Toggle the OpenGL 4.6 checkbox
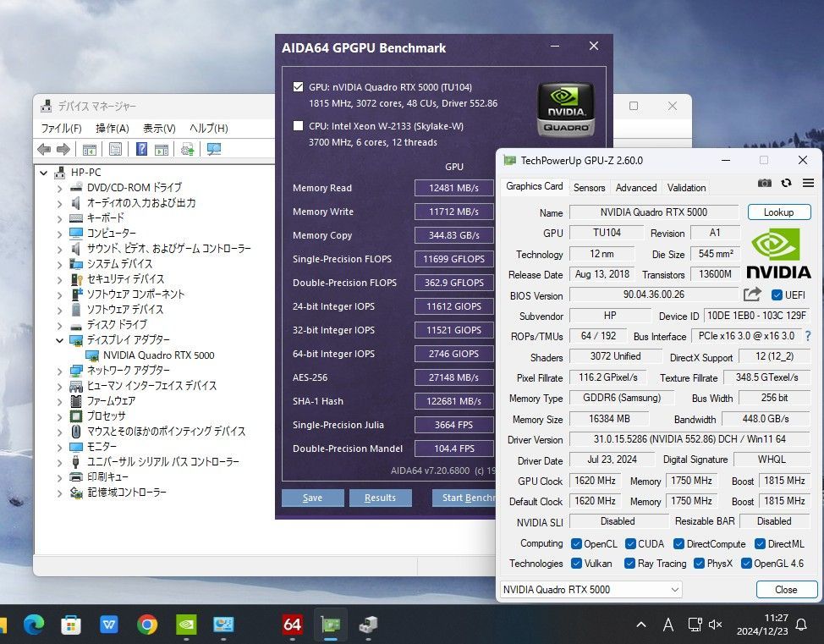 click(746, 563)
